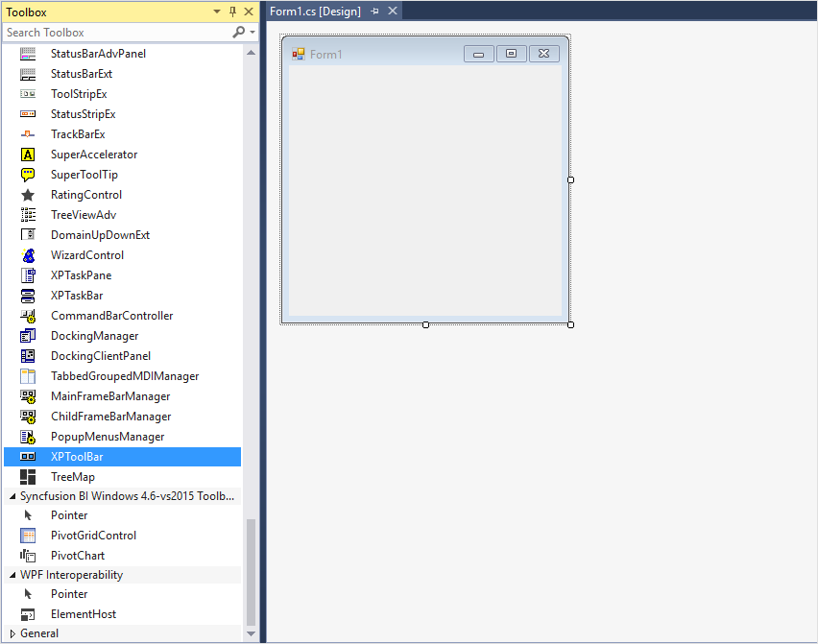Pick the SuperToolTip speech bubble icon

(28, 175)
